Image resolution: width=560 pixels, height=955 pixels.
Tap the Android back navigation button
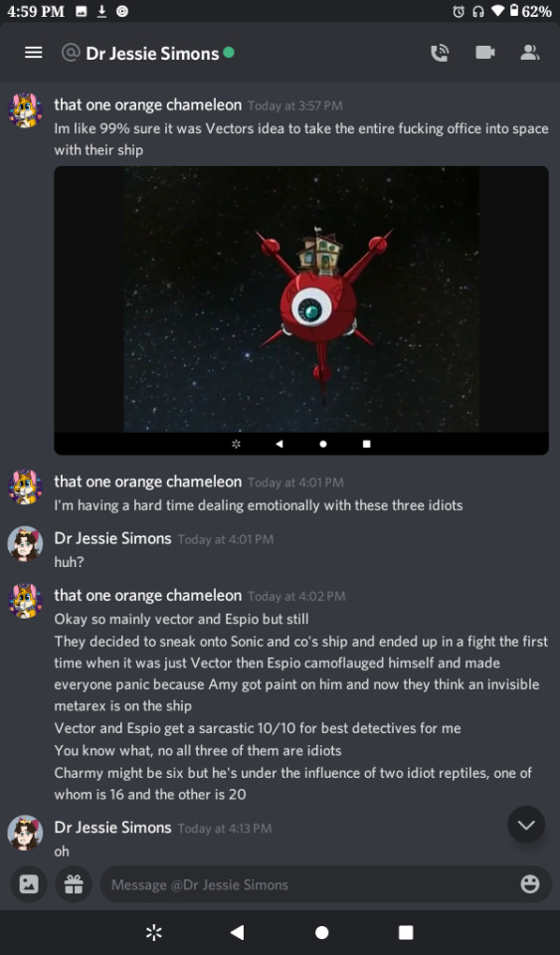238,932
